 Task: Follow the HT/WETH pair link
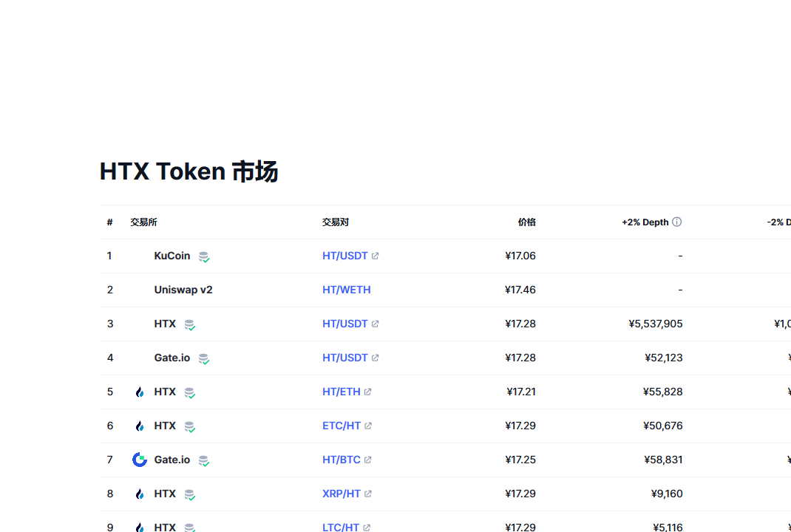click(347, 290)
